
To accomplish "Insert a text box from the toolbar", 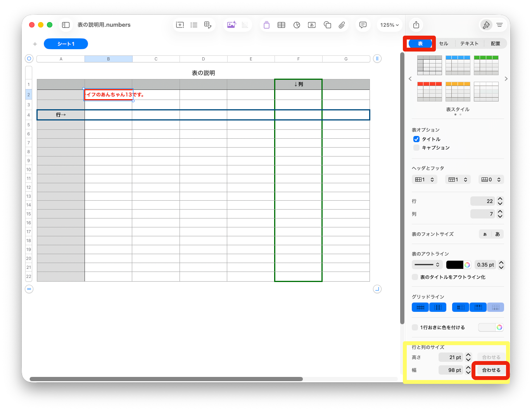I will (x=312, y=25).
